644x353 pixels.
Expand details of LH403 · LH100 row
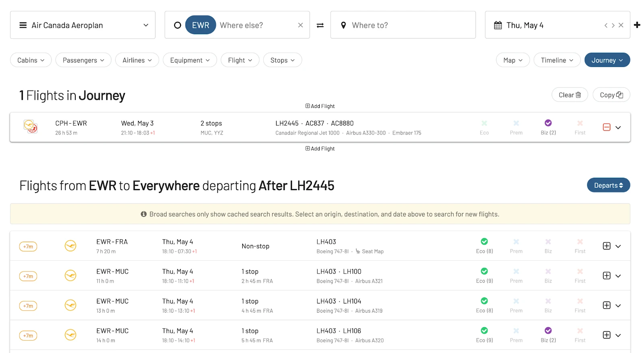click(618, 276)
